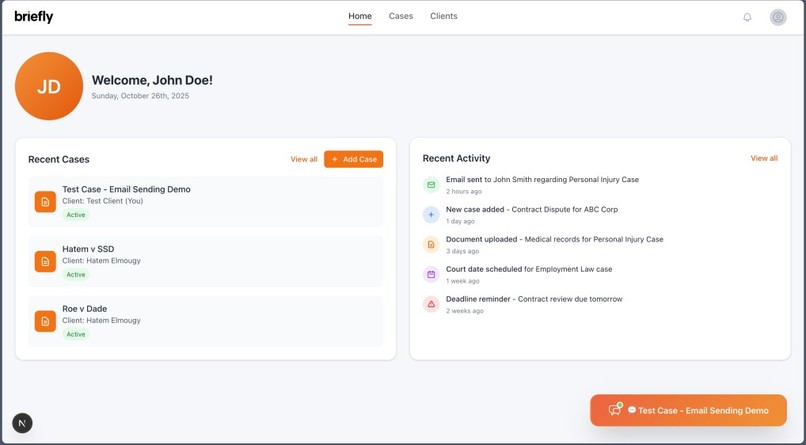Open Court date scheduled activity entry
Screen dimensions: 806x445
[529, 269]
